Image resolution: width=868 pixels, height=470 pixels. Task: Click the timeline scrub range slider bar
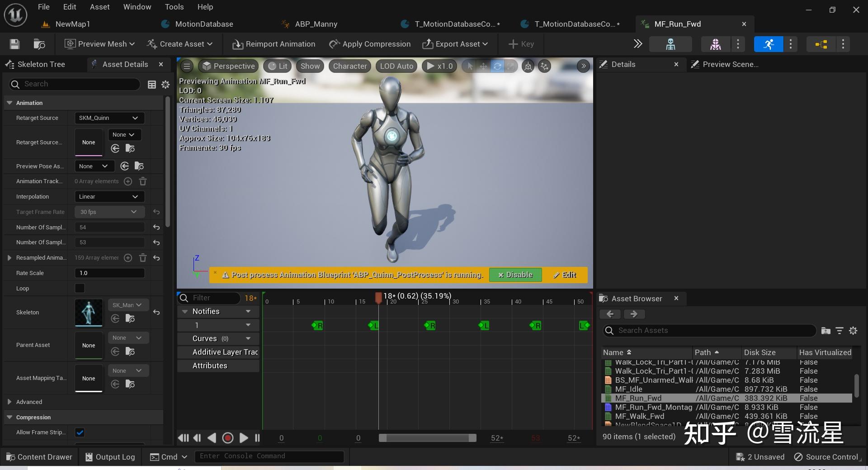click(427, 438)
